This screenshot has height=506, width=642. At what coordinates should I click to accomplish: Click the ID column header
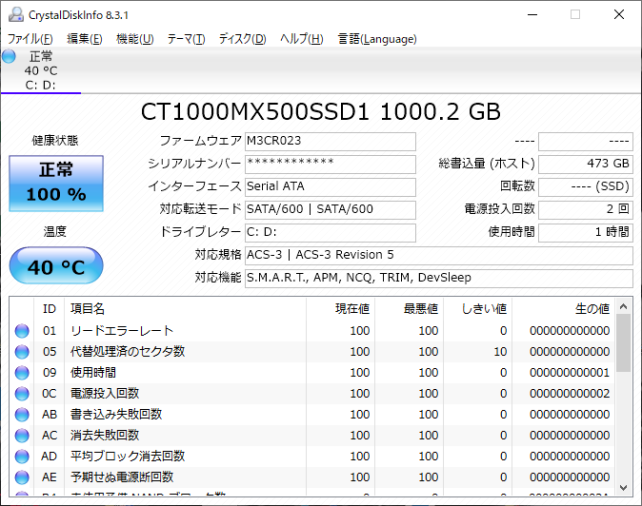pos(49,309)
